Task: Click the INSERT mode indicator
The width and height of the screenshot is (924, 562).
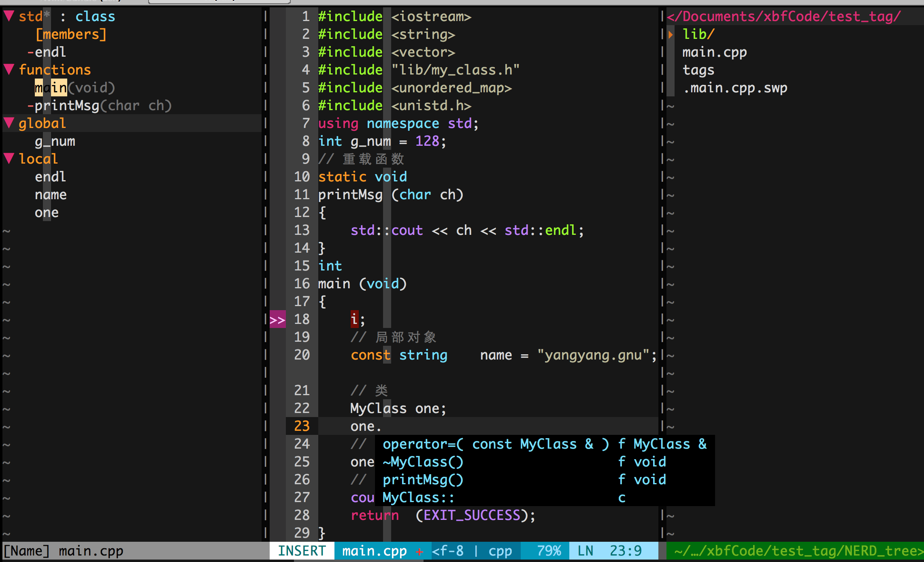Action: coord(302,551)
